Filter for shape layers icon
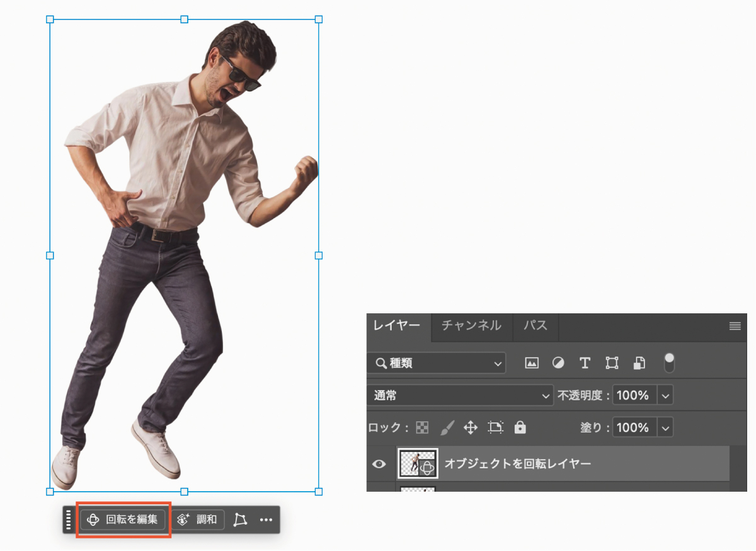This screenshot has width=756, height=551. tap(612, 363)
